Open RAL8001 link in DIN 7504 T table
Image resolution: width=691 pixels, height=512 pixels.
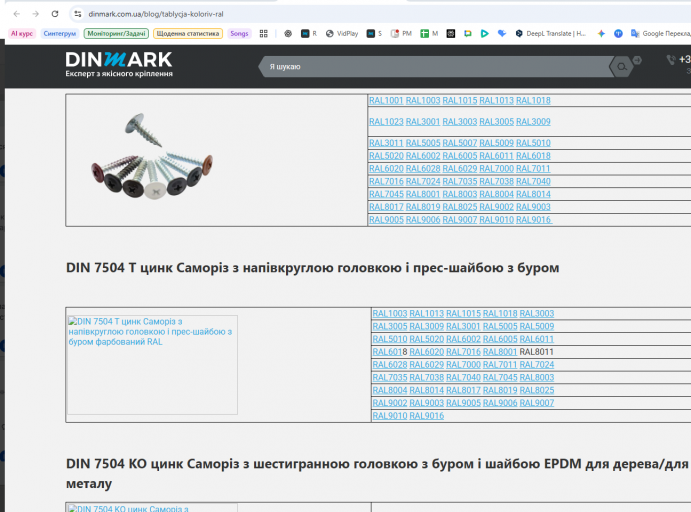(x=500, y=352)
